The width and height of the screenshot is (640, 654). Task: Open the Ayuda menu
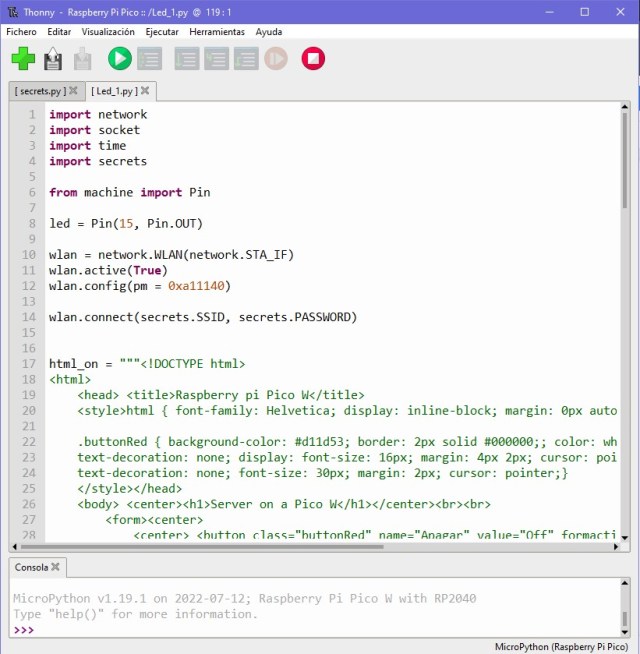pos(269,32)
